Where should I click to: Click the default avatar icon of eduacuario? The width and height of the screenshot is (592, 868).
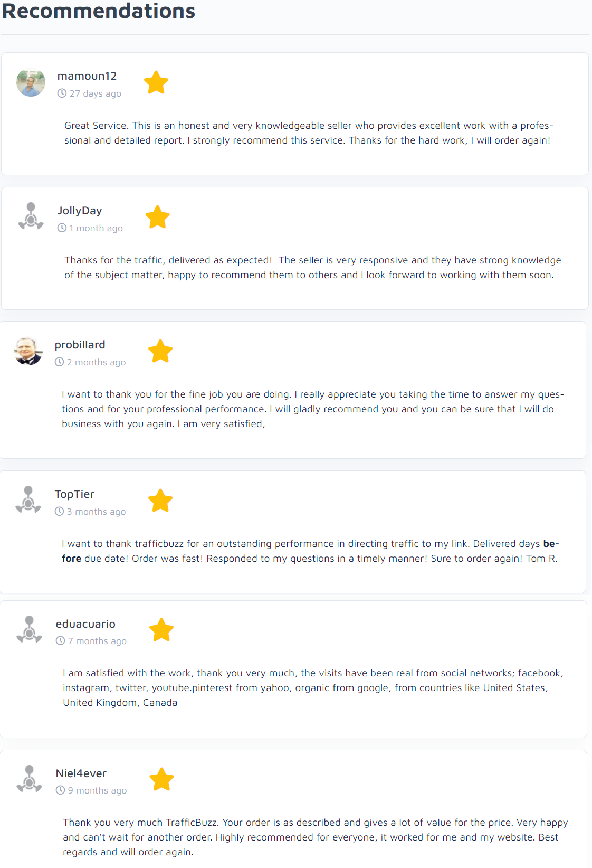29,629
